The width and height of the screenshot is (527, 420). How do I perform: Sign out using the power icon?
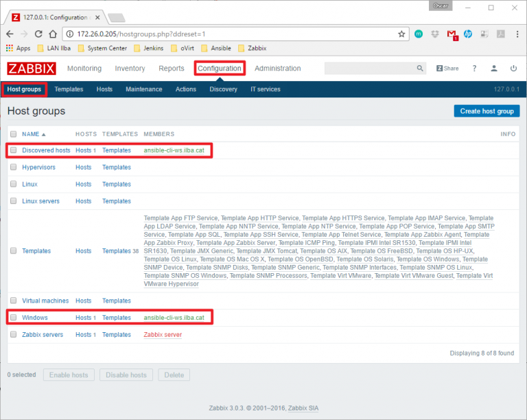pos(513,69)
